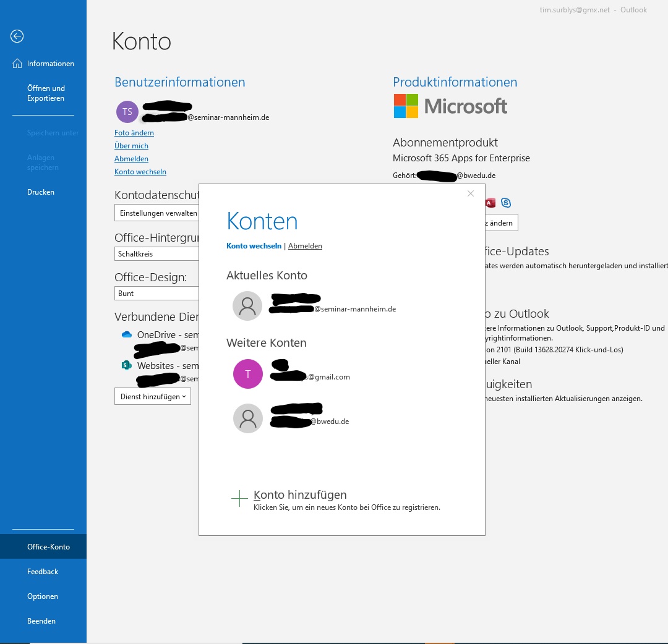Click the Produktinformationen heading
The width and height of the screenshot is (668, 644).
(x=455, y=82)
